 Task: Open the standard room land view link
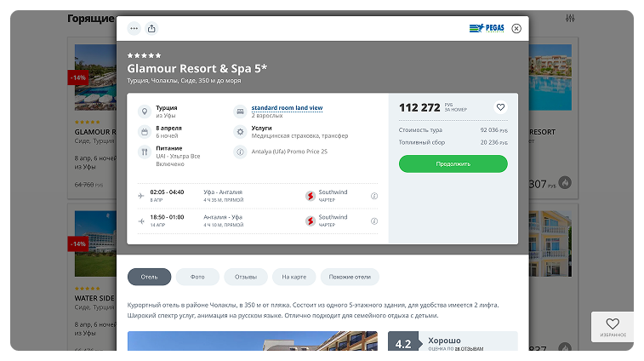click(287, 108)
